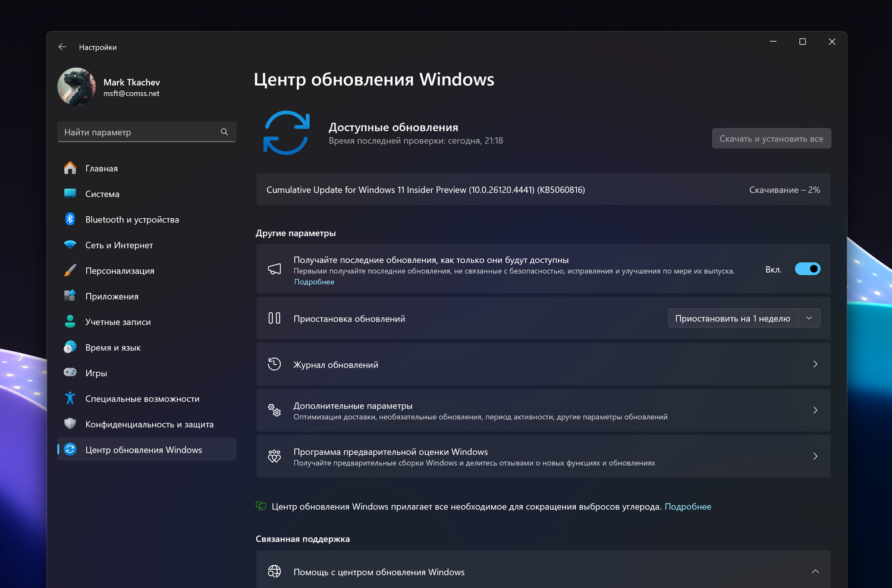This screenshot has width=892, height=588.
Task: Open Дополнительные параметры via its chevron
Action: (x=815, y=410)
